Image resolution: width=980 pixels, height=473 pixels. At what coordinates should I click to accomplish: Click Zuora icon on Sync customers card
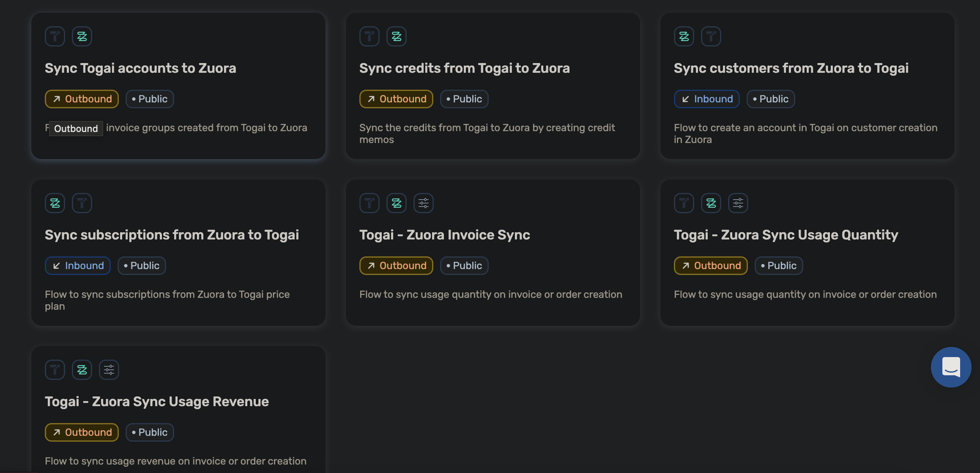(x=684, y=36)
